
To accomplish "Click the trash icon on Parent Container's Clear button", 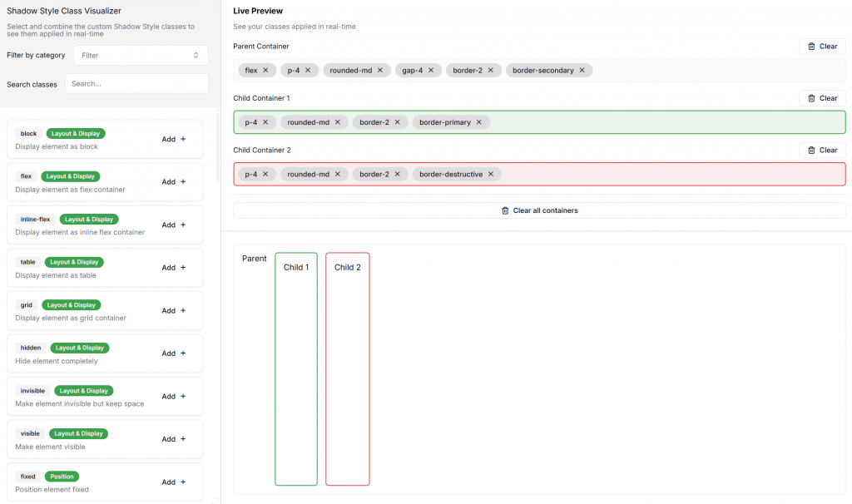I will 810,46.
